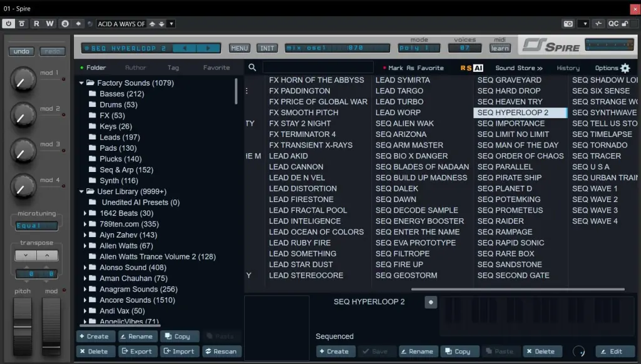Image resolution: width=641 pixels, height=364 pixels.
Task: Click the preset Delete button
Action: tap(541, 351)
